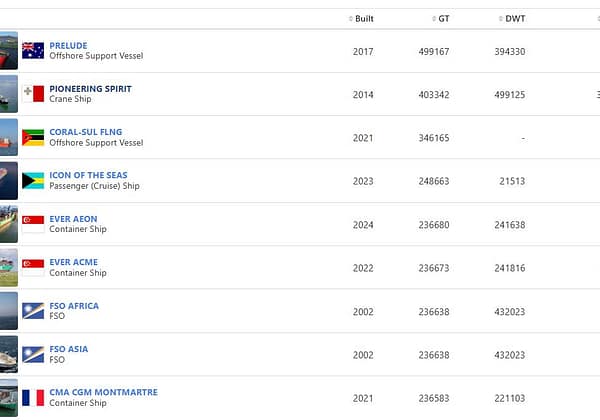This screenshot has width=600, height=420.
Task: Open the FSO ASIA ship photo thumbnail
Action: [8, 354]
